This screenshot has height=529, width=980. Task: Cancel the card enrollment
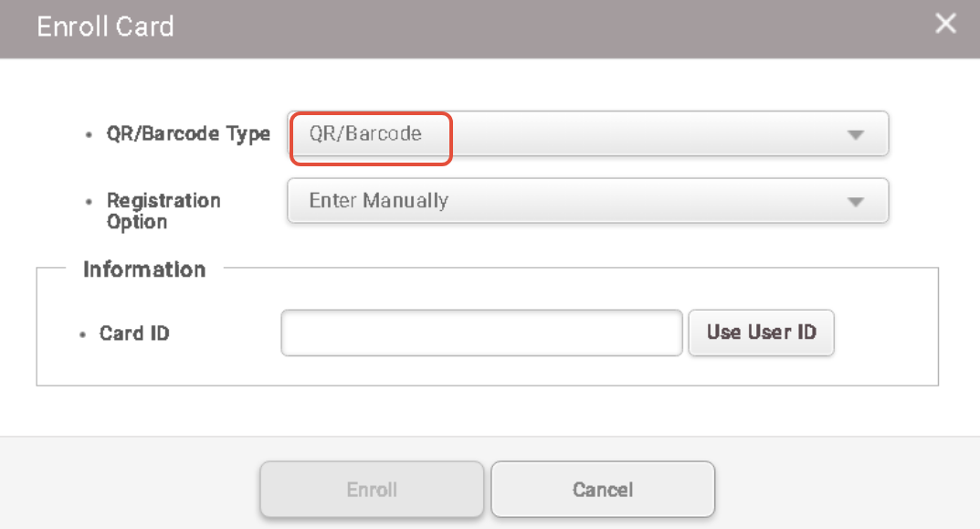pyautogui.click(x=603, y=490)
